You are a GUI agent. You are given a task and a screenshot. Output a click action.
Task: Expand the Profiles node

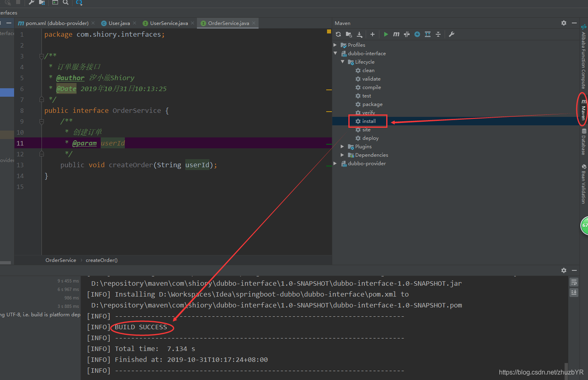tap(335, 45)
